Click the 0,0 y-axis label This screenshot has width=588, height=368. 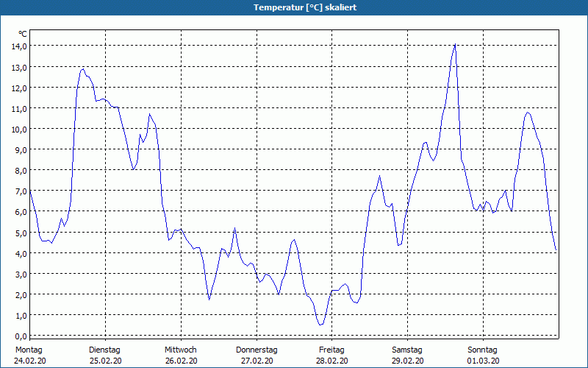(x=19, y=336)
